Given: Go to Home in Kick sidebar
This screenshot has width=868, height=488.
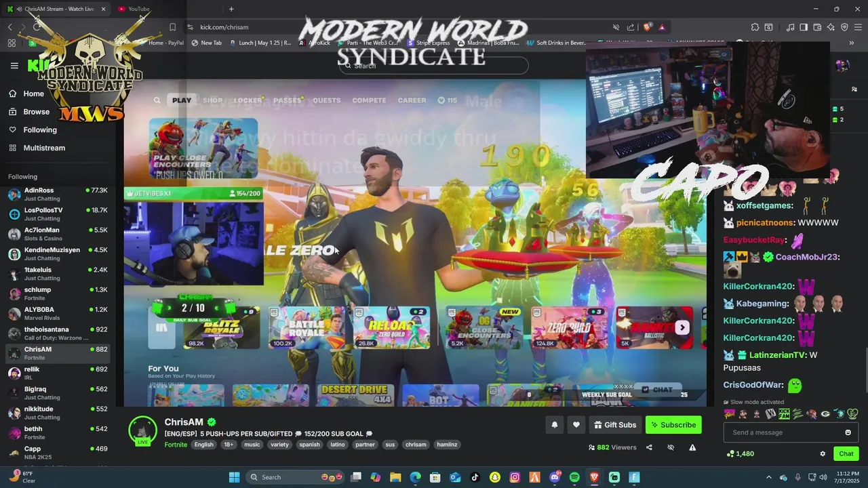Looking at the screenshot, I should [33, 94].
